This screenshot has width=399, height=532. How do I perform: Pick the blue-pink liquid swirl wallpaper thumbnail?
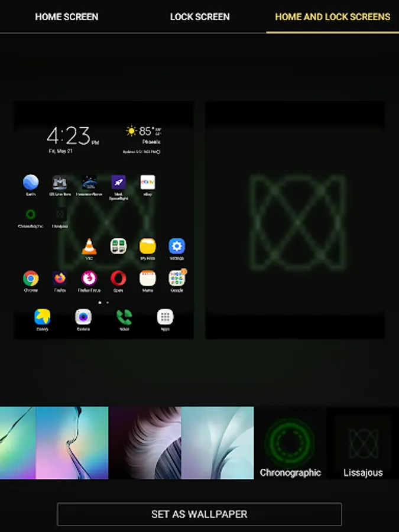(x=72, y=443)
